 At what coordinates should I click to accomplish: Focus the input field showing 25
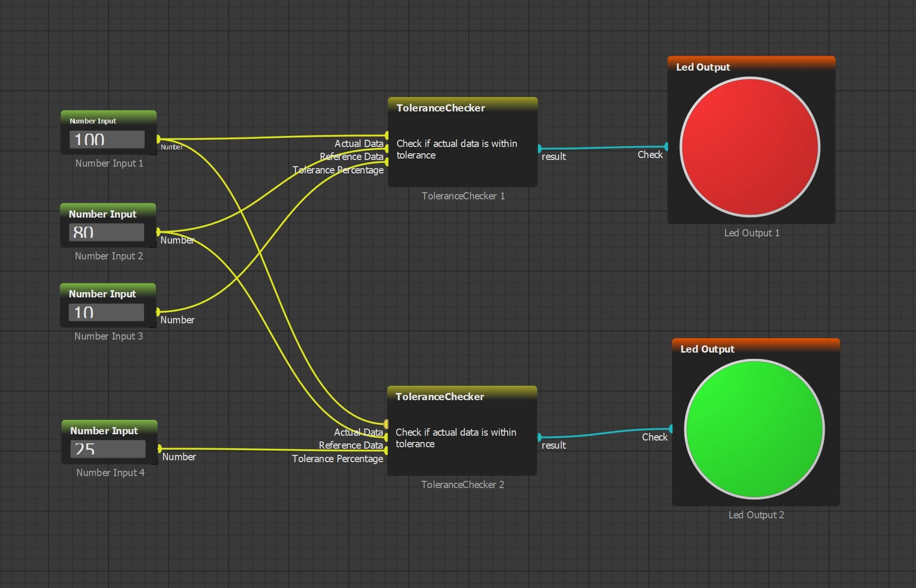(108, 449)
